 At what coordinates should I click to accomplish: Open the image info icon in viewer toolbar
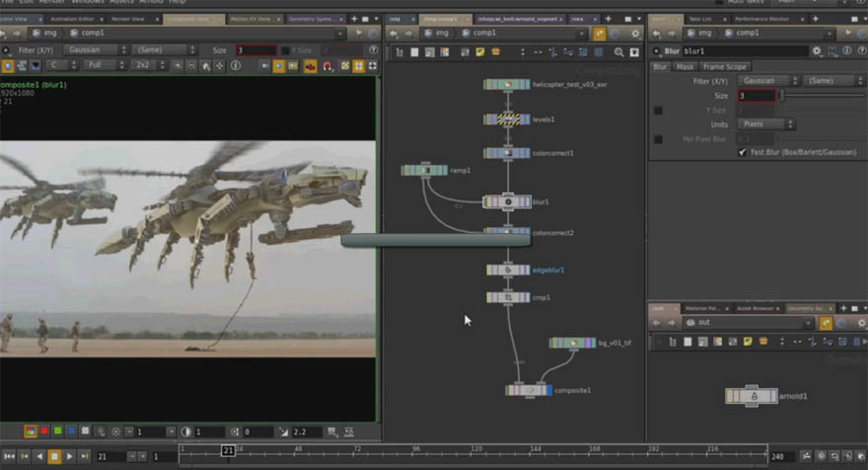(x=236, y=65)
